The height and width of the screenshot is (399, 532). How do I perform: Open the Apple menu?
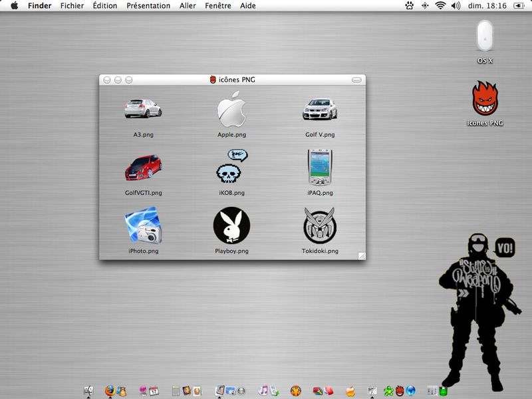(x=14, y=5)
